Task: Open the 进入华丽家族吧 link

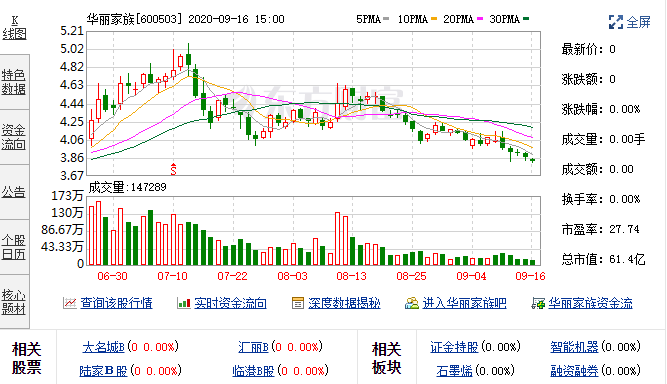Action: 465,303
